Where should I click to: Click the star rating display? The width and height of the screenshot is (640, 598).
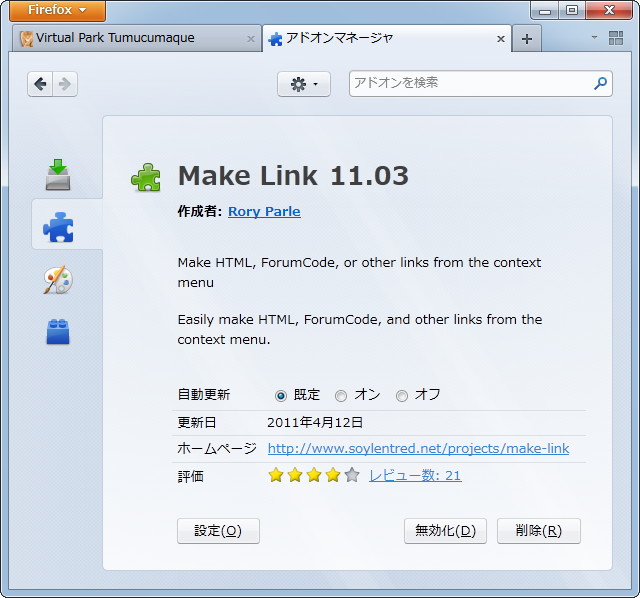click(313, 475)
